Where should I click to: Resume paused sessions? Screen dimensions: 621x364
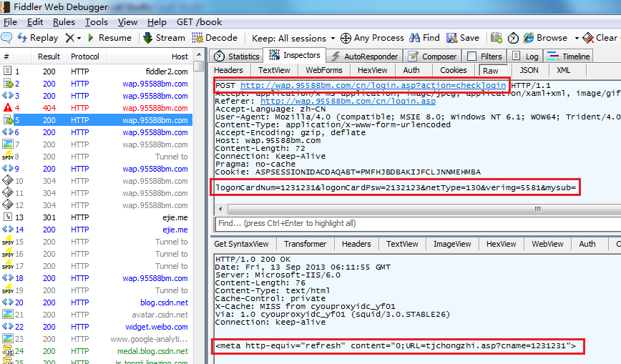click(109, 38)
